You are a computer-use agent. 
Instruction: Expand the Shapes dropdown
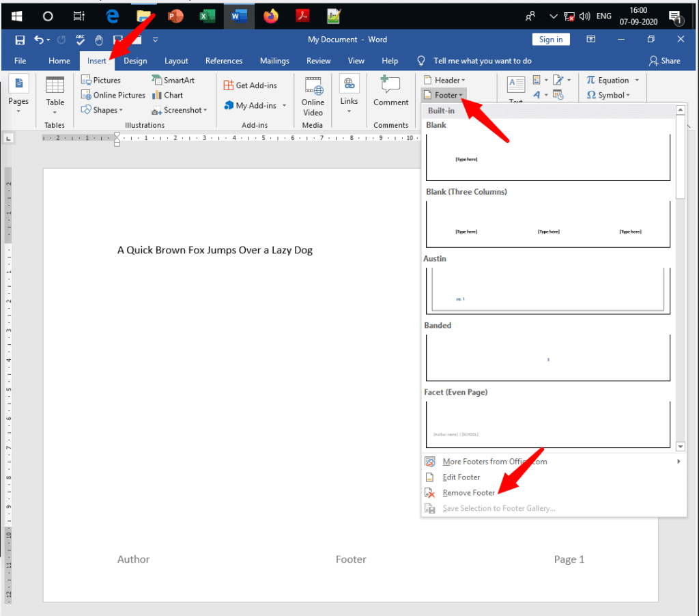(102, 110)
